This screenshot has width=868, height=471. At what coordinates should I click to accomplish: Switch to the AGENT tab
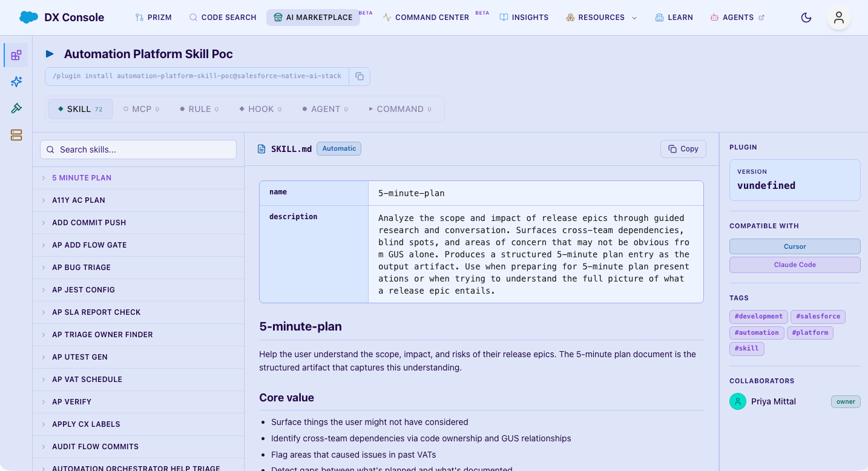point(325,109)
